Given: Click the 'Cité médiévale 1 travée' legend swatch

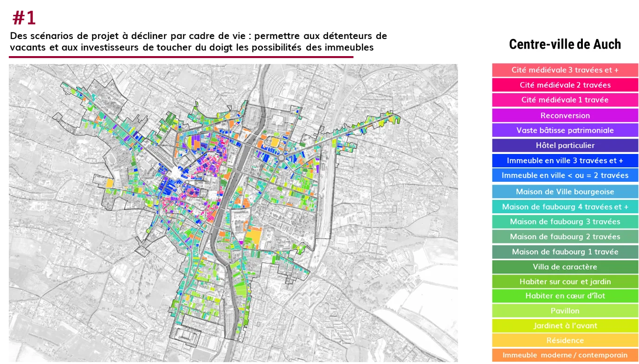Looking at the screenshot, I should (565, 100).
